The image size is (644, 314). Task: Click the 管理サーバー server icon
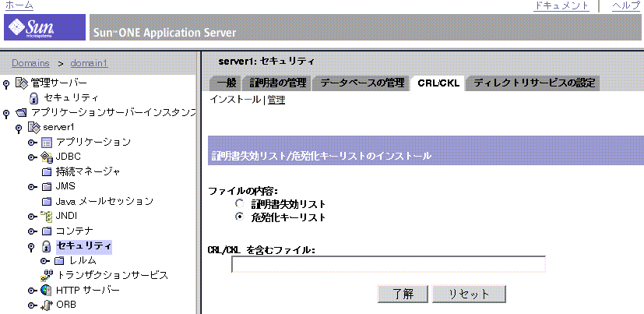[21, 83]
